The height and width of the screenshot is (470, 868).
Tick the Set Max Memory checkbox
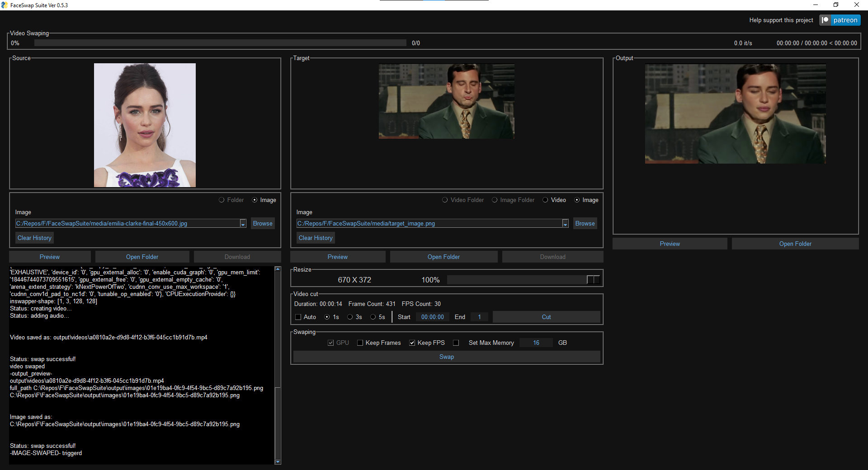(x=456, y=343)
